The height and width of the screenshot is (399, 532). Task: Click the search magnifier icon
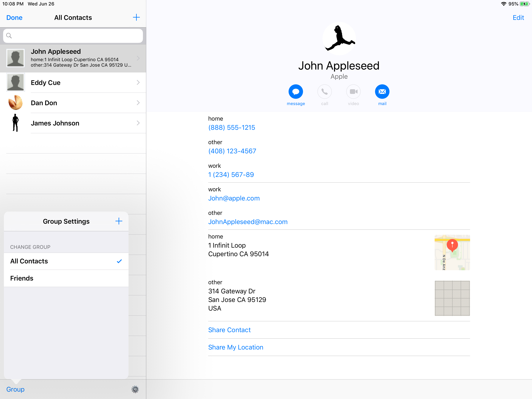[x=9, y=36]
